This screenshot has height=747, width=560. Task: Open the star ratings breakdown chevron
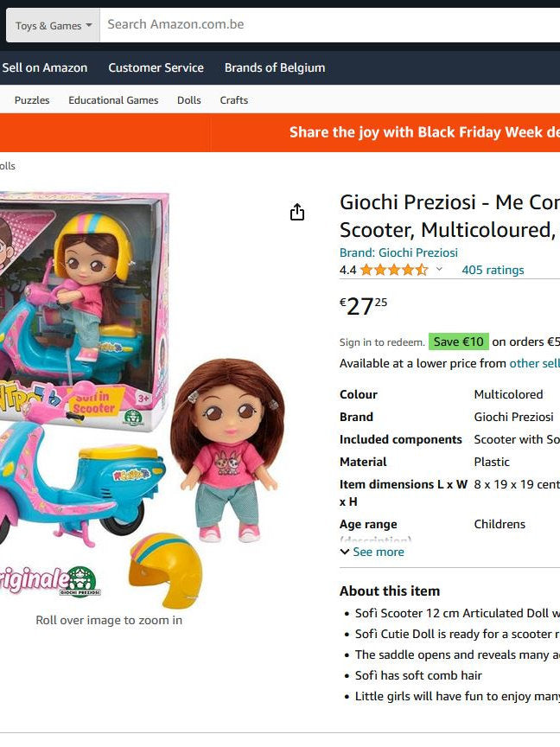click(437, 270)
